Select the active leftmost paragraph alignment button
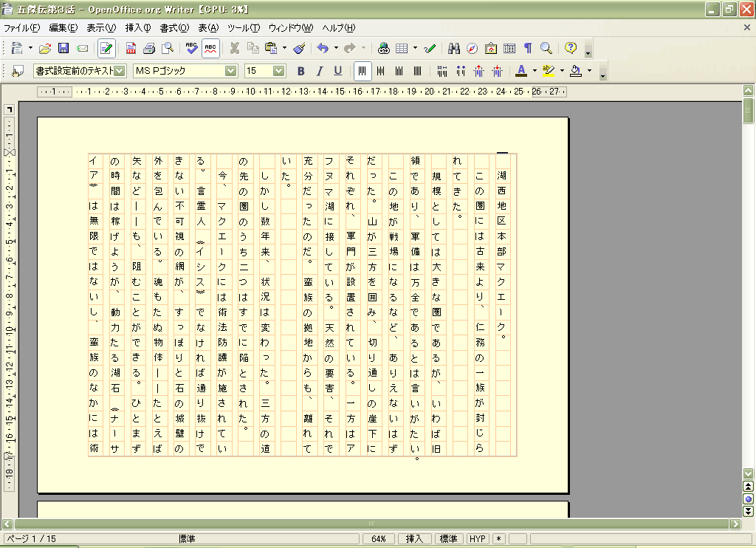Viewport: 756px width, 548px height. coord(362,71)
